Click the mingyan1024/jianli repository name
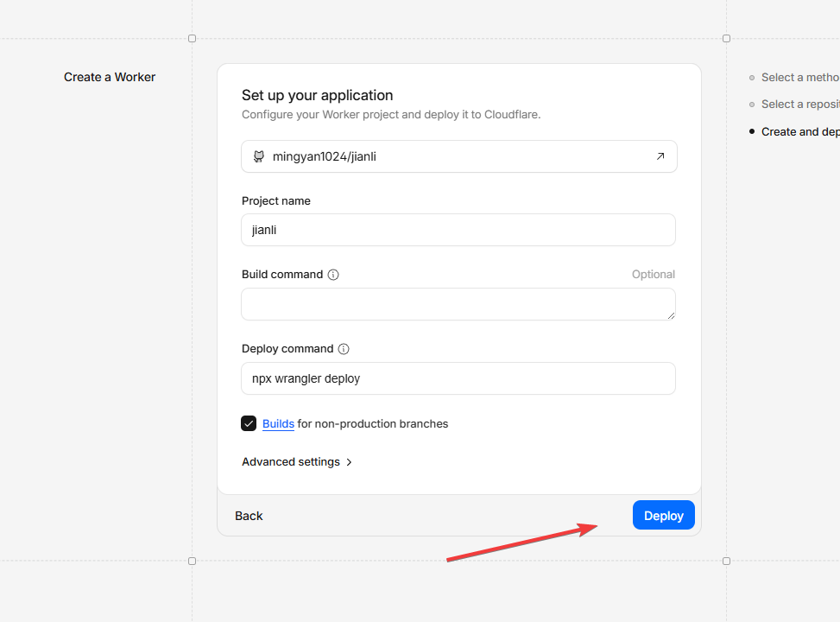Screen dimensions: 840x622 tap(325, 157)
